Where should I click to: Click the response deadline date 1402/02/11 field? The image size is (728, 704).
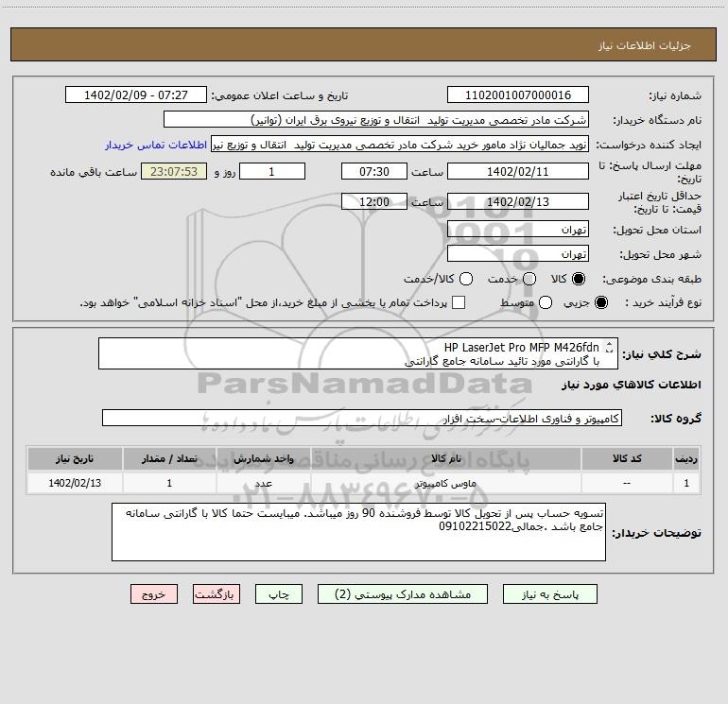(518, 171)
